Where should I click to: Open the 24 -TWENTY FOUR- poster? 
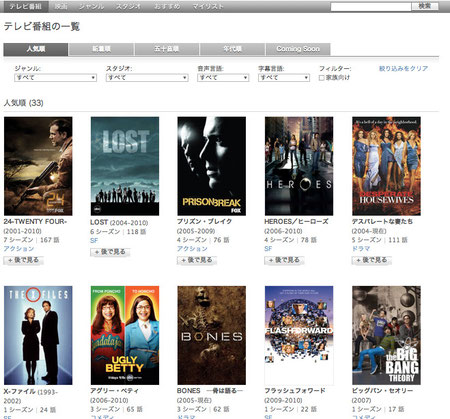tap(38, 166)
